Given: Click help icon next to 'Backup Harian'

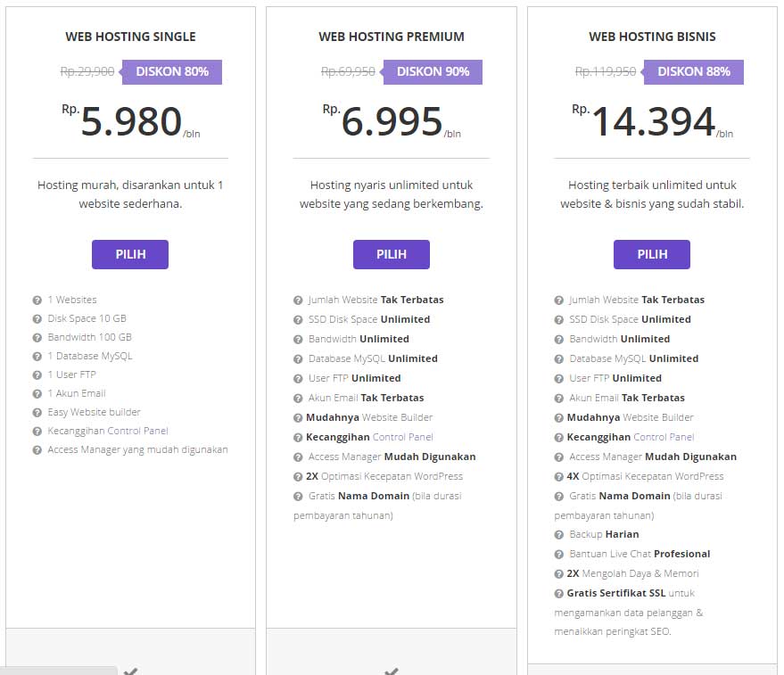Looking at the screenshot, I should point(559,535).
